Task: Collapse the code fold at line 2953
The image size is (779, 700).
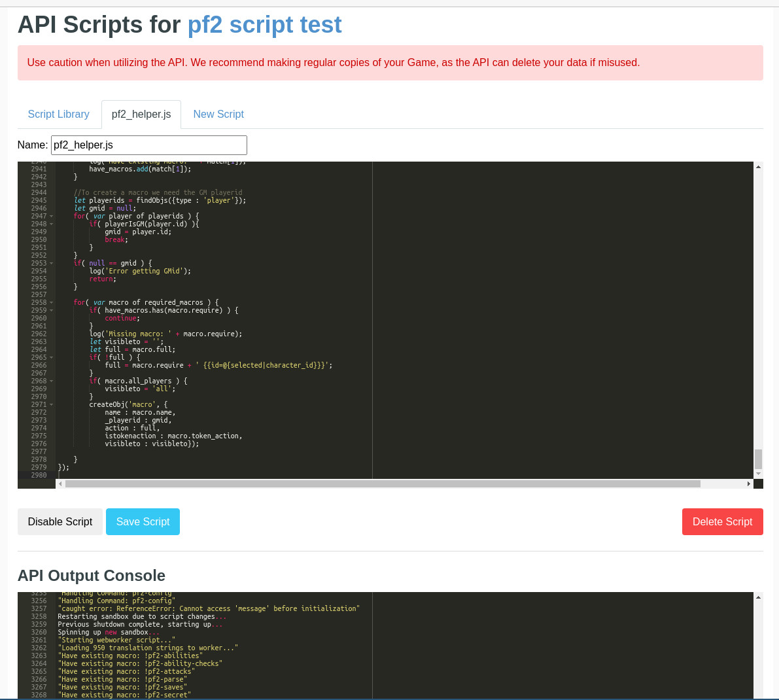Action: (51, 263)
